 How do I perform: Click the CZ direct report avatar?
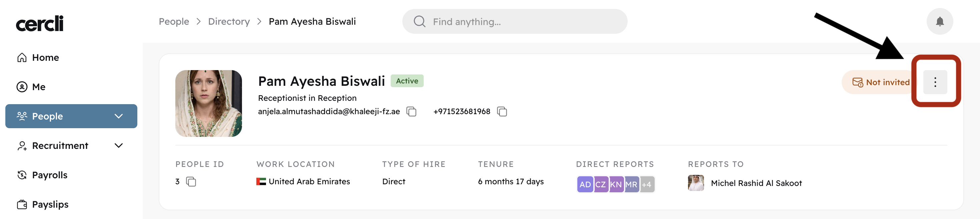click(600, 184)
